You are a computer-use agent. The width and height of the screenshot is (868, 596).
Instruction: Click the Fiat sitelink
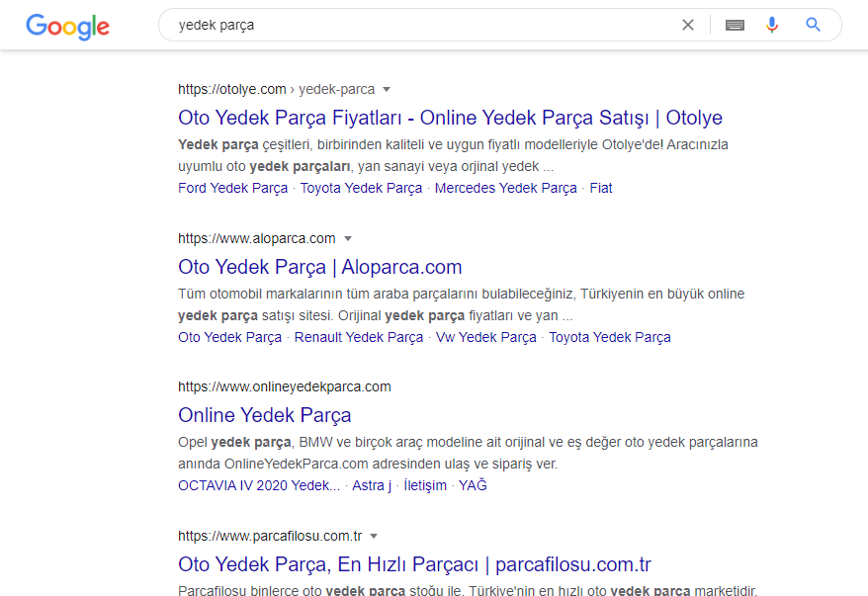pyautogui.click(x=600, y=188)
